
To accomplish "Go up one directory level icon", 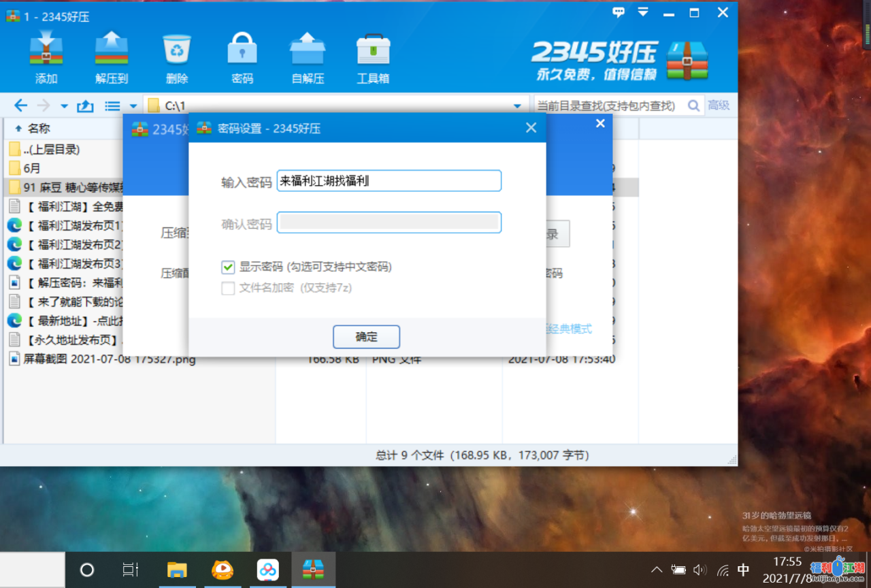I will (85, 105).
